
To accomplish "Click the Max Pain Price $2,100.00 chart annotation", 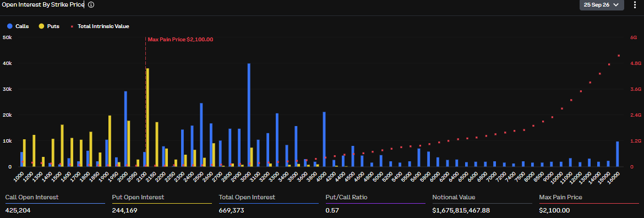I will click(x=181, y=40).
